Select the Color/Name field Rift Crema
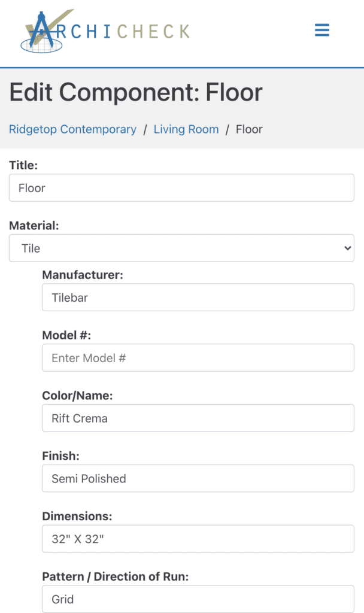Screen dimensions: 364x613 (198, 418)
